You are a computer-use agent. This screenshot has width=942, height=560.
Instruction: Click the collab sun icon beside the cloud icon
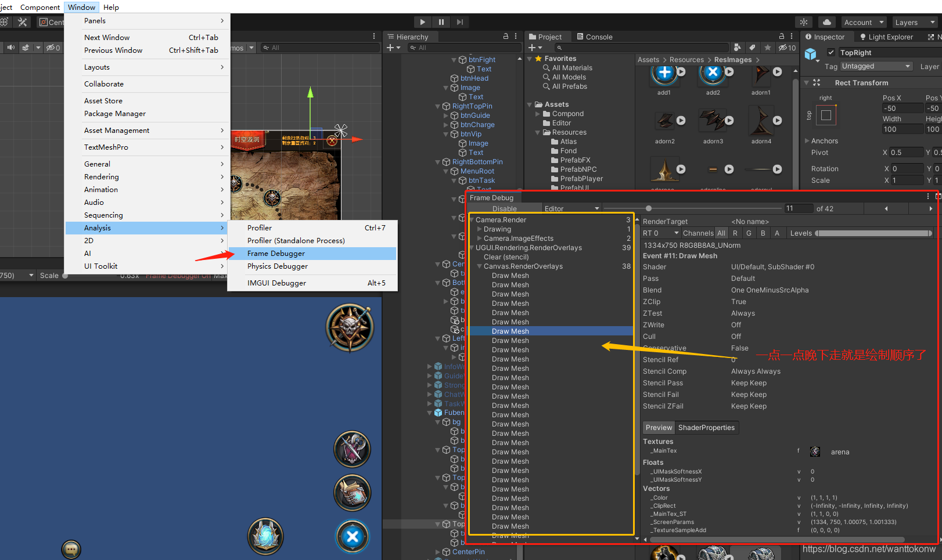(804, 22)
